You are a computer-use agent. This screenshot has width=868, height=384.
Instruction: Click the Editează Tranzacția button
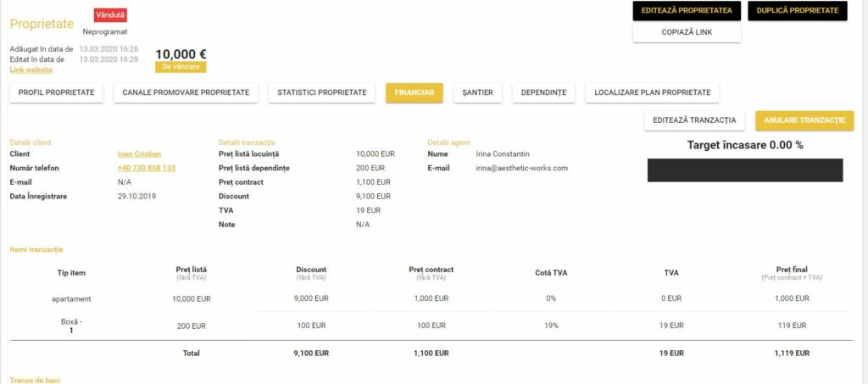(694, 120)
